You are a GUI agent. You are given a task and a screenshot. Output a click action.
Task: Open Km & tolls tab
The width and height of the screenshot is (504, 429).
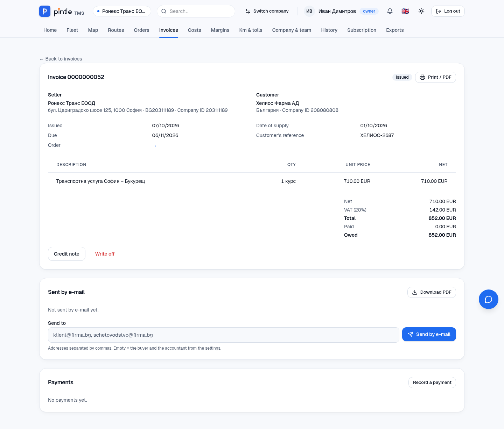[251, 30]
